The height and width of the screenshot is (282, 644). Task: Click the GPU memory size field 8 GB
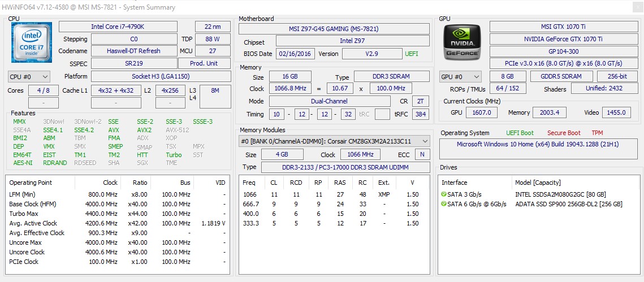pyautogui.click(x=508, y=76)
